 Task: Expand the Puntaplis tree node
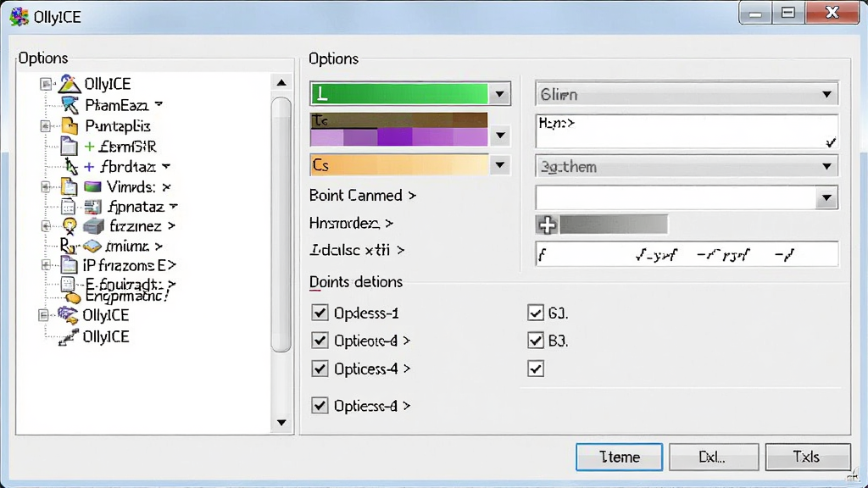[x=46, y=126]
